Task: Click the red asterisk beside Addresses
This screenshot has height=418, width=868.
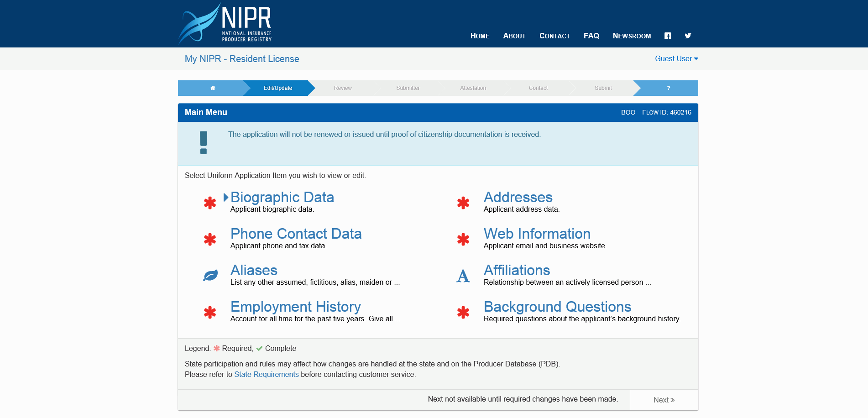Action: [x=463, y=203]
